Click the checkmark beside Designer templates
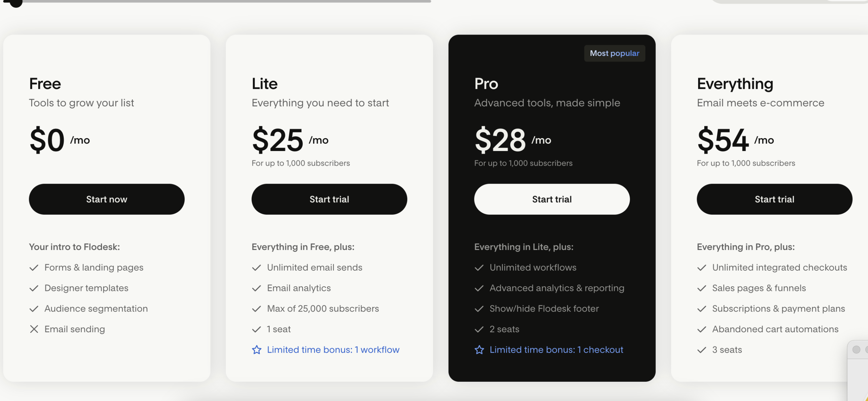The height and width of the screenshot is (401, 868). (x=34, y=288)
